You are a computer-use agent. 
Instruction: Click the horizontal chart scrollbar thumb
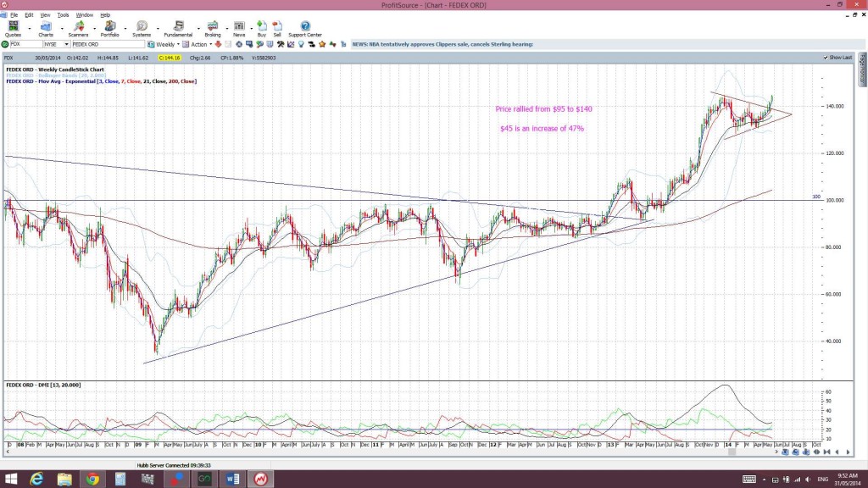pos(732,452)
